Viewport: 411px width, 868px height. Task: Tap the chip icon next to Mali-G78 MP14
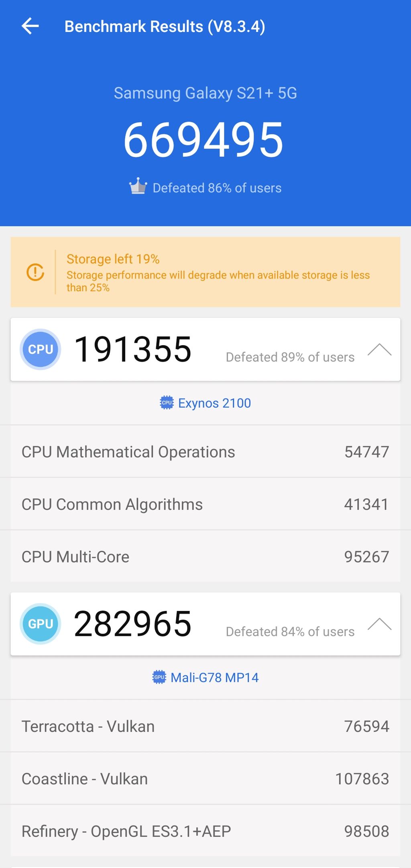pos(159,677)
